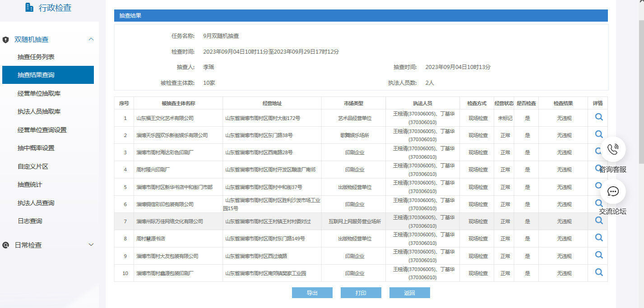The height and width of the screenshot is (308, 644).
Task: Collapse the 双随机抽查 menu section
Action: click(x=91, y=39)
